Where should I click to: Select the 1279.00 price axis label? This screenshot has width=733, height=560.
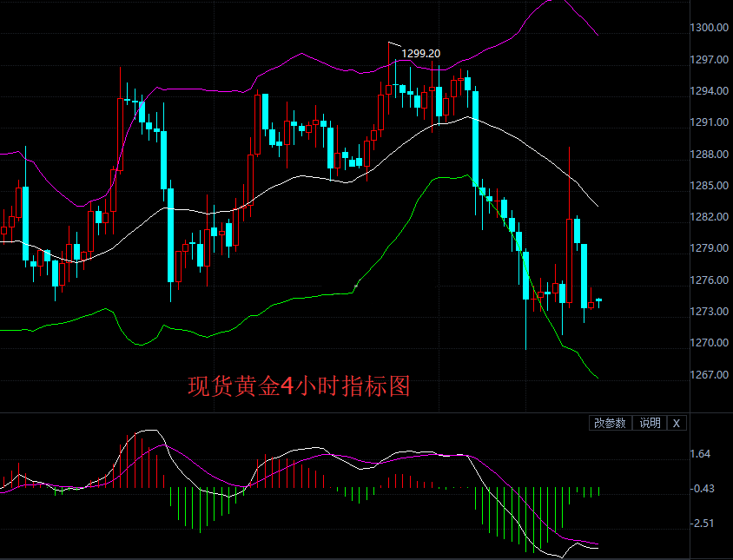coord(710,248)
